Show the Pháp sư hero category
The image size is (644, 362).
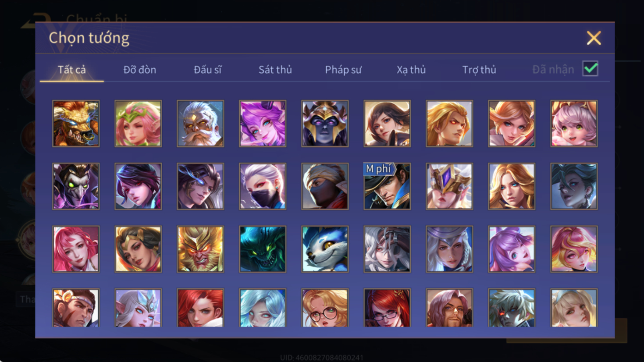(x=343, y=70)
